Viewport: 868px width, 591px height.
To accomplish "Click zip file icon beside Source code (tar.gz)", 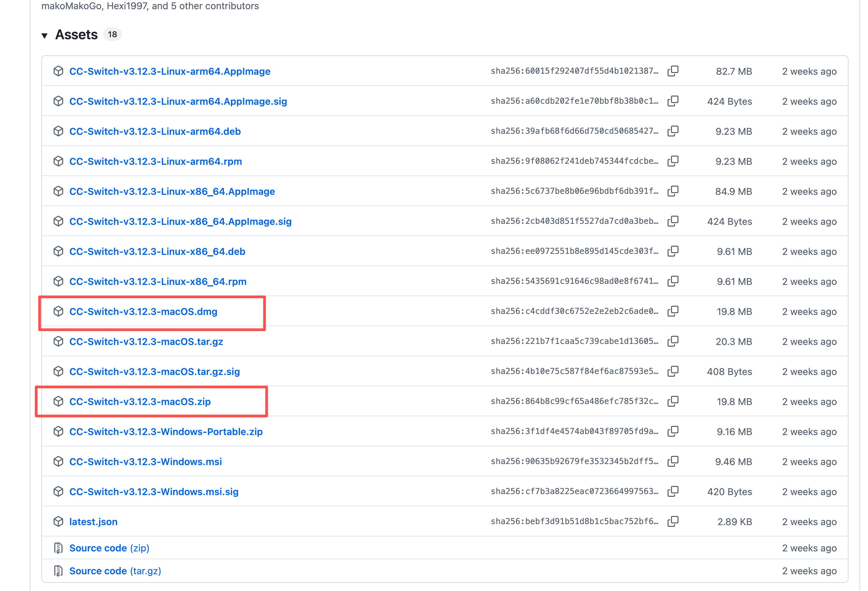I will pyautogui.click(x=58, y=571).
